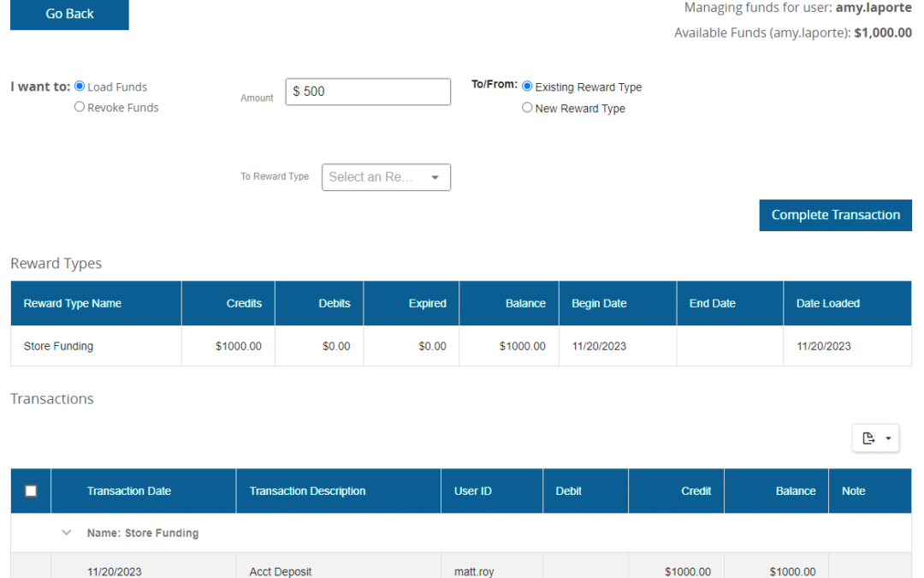Image resolution: width=924 pixels, height=578 pixels.
Task: Click the Transaction Description column header
Action: pos(307,491)
